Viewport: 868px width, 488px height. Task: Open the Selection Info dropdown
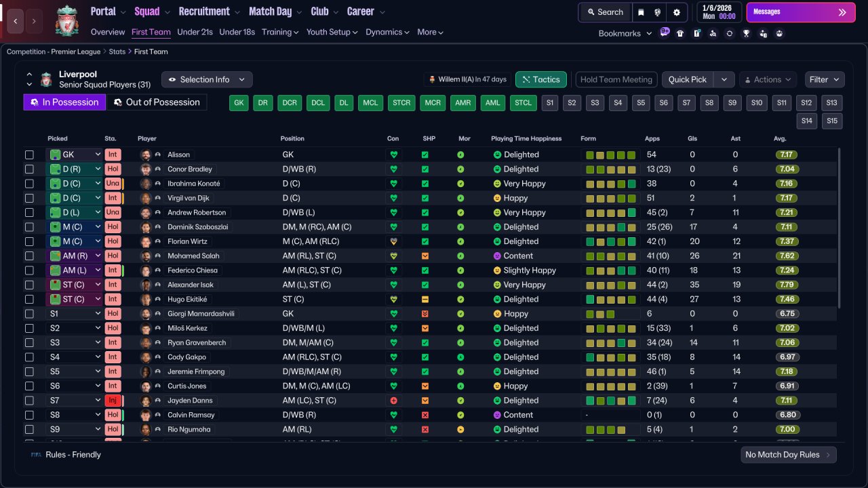207,80
